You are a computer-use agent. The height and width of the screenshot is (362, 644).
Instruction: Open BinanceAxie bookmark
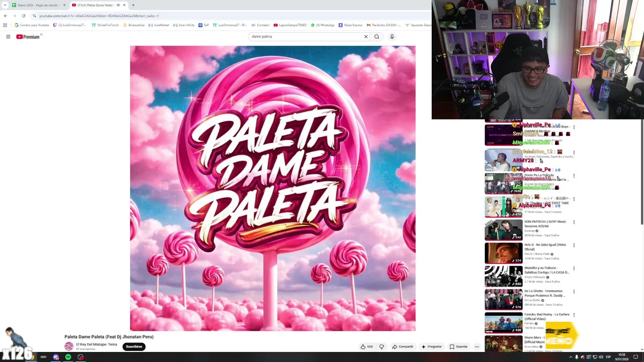click(x=134, y=25)
